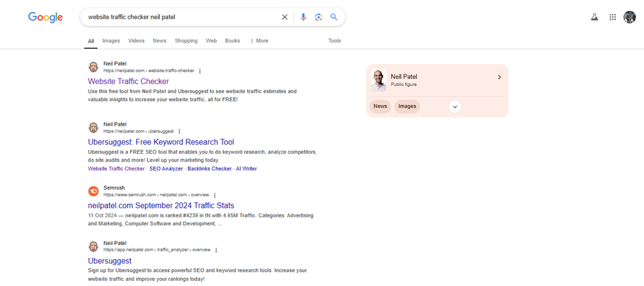Viewport: 644px width, 286px height.
Task: Open neilpatel.com September 2024 Traffic Stats
Action: click(x=161, y=205)
